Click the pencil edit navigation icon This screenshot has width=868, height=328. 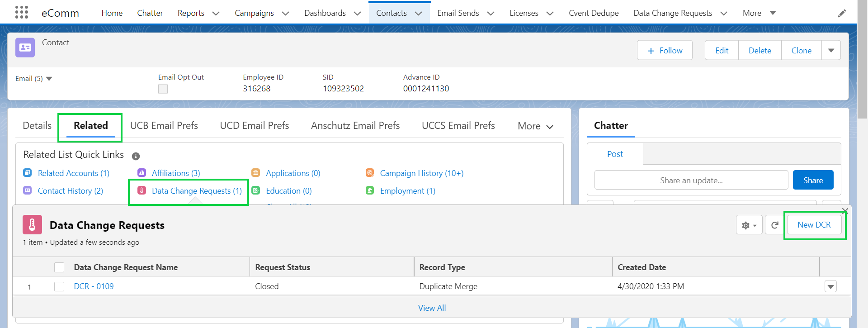click(842, 14)
